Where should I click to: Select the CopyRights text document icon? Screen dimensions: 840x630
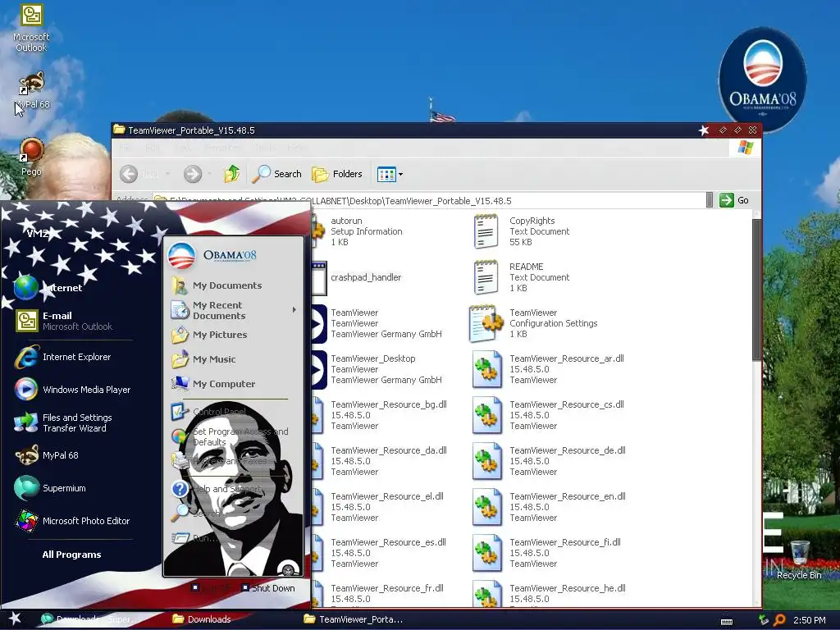coord(486,231)
